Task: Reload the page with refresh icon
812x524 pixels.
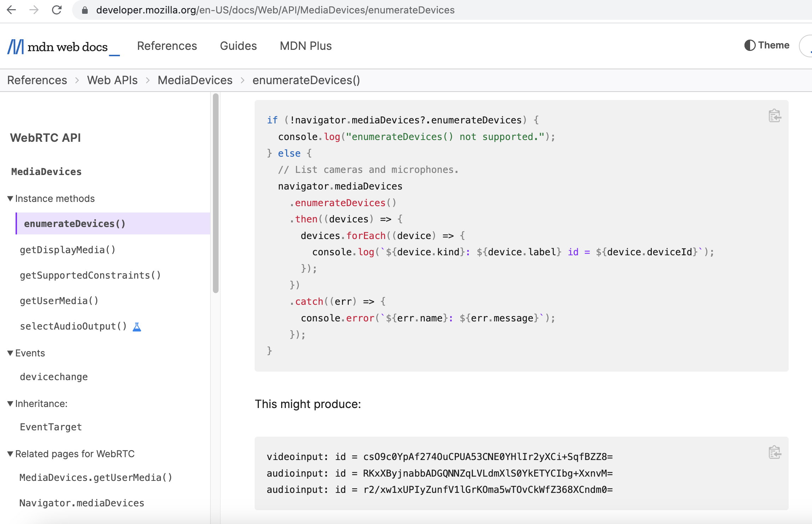Action: coord(57,10)
